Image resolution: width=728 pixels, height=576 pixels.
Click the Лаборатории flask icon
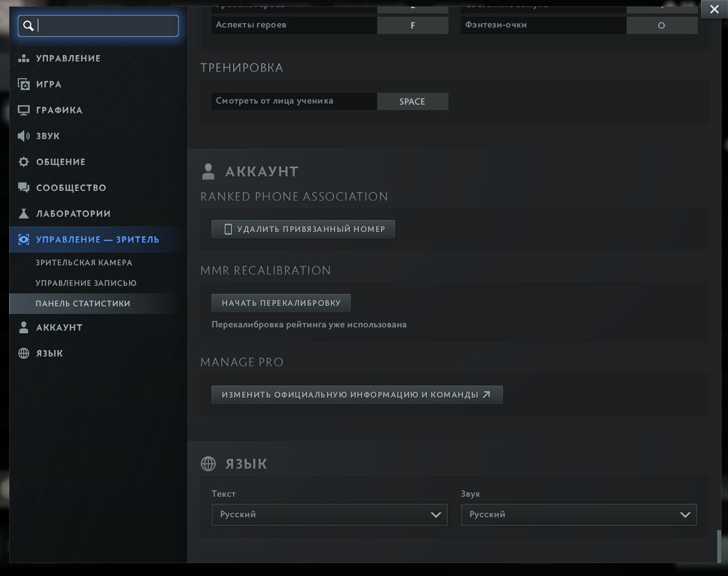click(x=24, y=214)
